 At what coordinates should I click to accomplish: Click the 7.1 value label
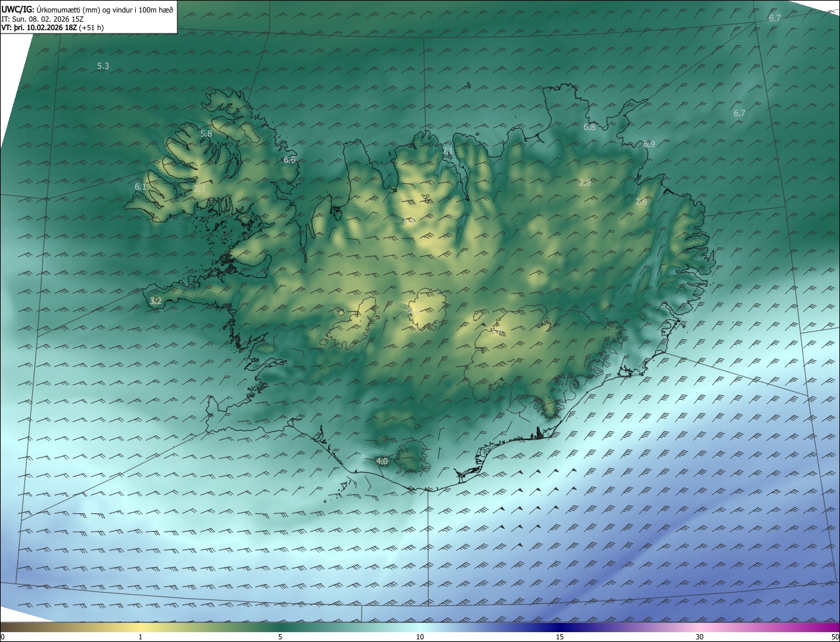pyautogui.click(x=448, y=152)
